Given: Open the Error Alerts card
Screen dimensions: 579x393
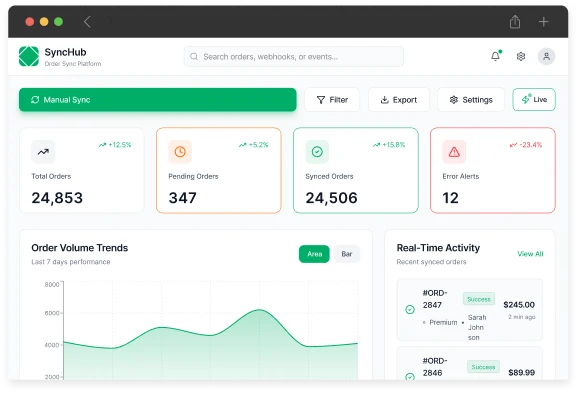Looking at the screenshot, I should coord(493,170).
